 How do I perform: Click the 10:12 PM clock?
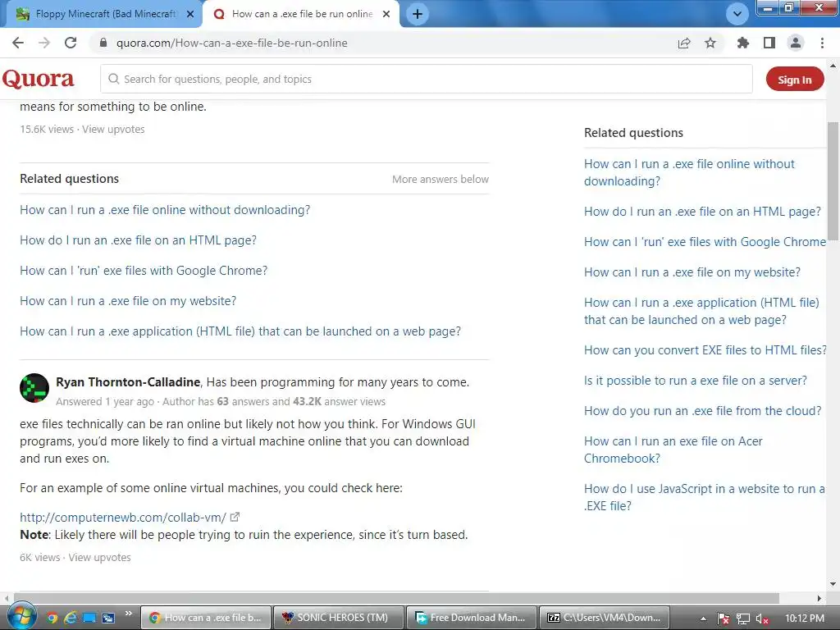(804, 619)
